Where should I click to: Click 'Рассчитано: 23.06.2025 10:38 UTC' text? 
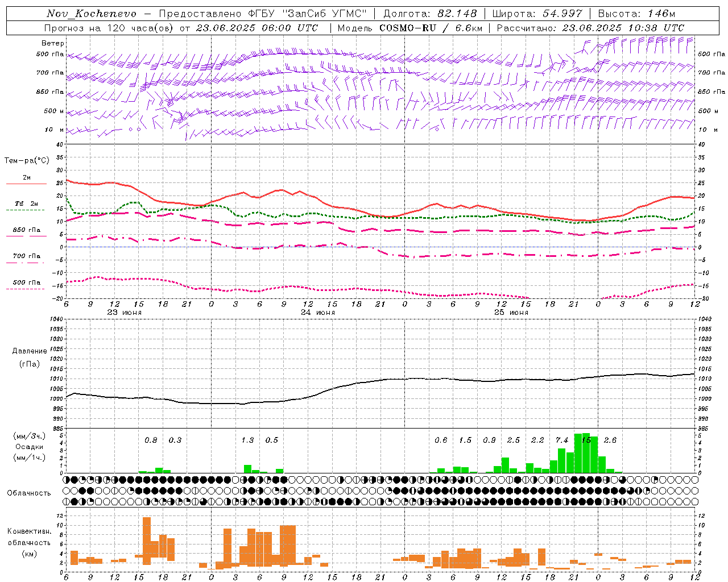590,28
